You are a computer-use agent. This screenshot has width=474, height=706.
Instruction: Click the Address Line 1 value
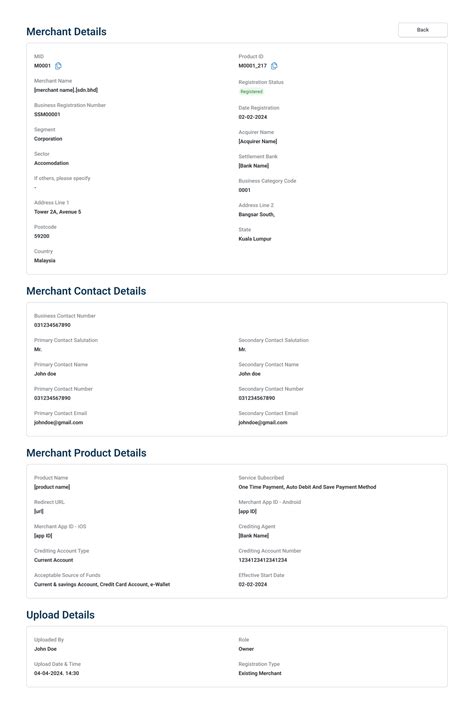(58, 212)
